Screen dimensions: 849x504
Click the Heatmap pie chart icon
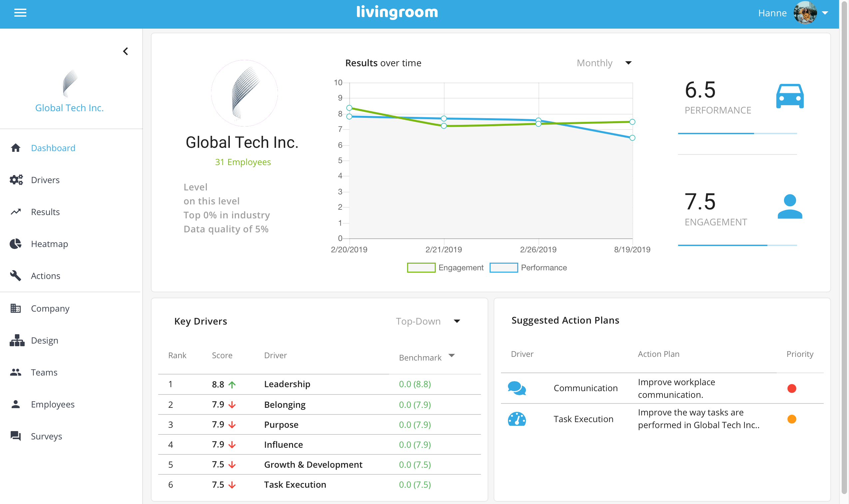point(16,244)
